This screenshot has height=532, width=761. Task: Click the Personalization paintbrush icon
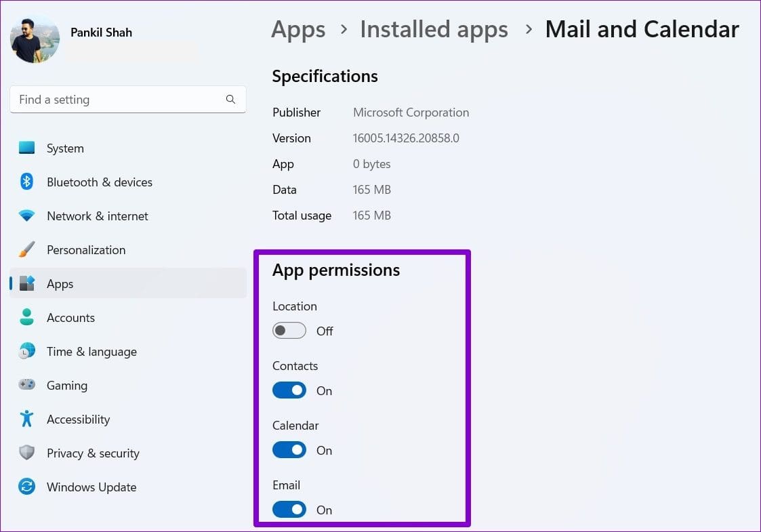[x=26, y=249]
